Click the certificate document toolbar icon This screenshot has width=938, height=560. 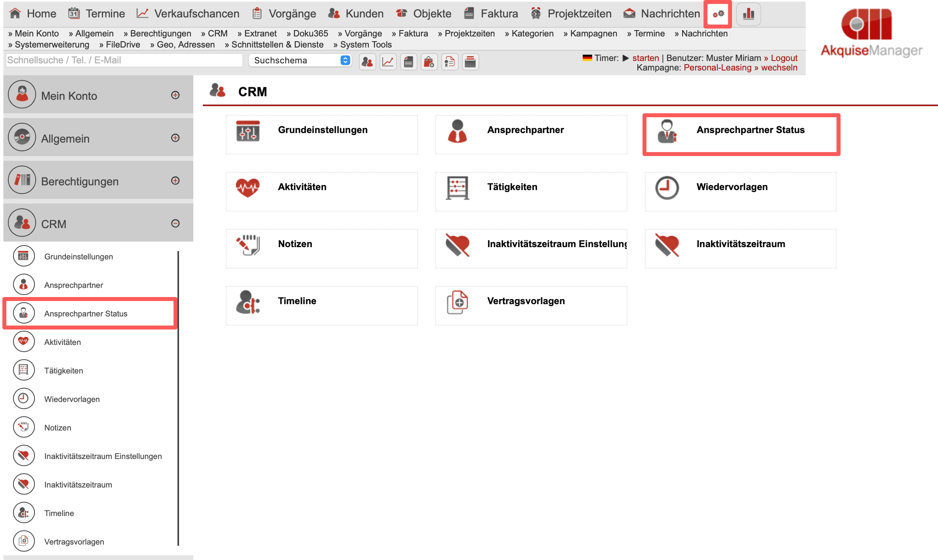[450, 62]
